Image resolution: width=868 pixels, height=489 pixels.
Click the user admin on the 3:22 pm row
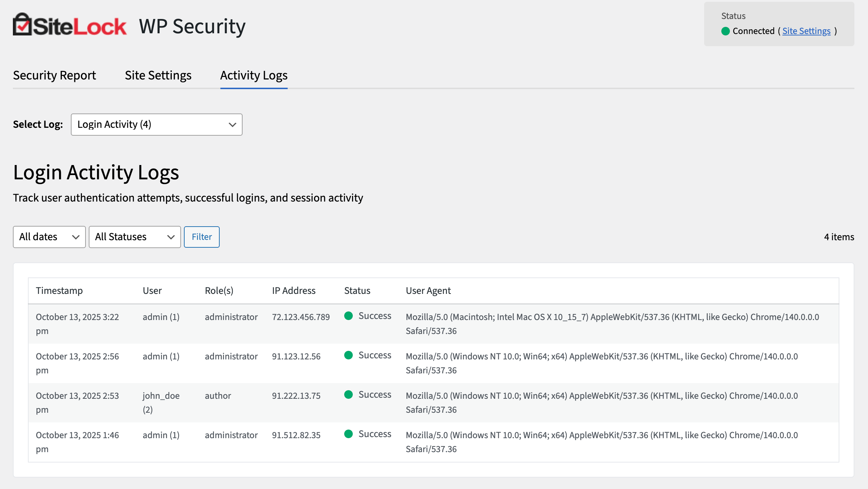161,316
